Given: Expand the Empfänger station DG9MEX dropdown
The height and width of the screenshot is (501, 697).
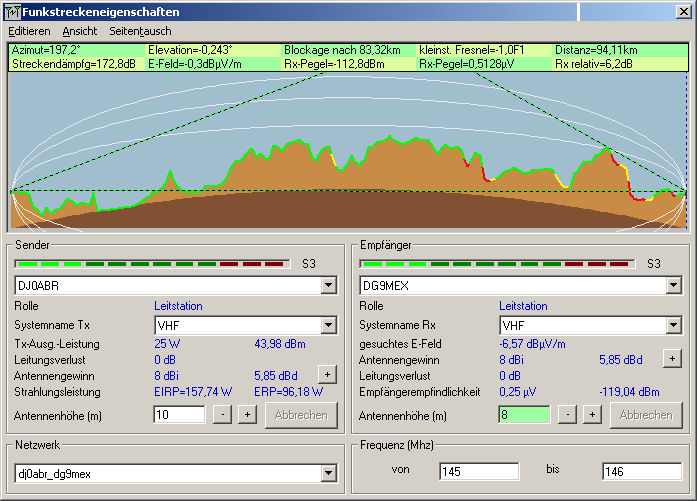Looking at the screenshot, I should (673, 285).
